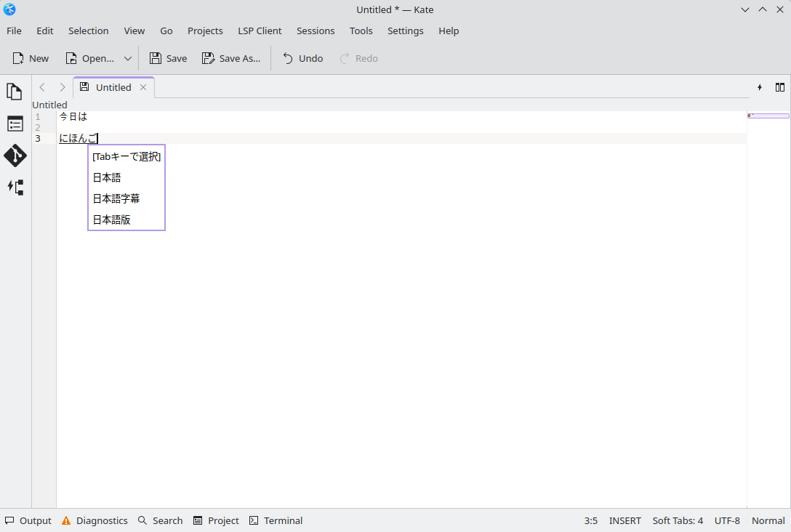Screen dimensions: 791x532
Task: Open the Edit menu
Action: click(x=45, y=31)
